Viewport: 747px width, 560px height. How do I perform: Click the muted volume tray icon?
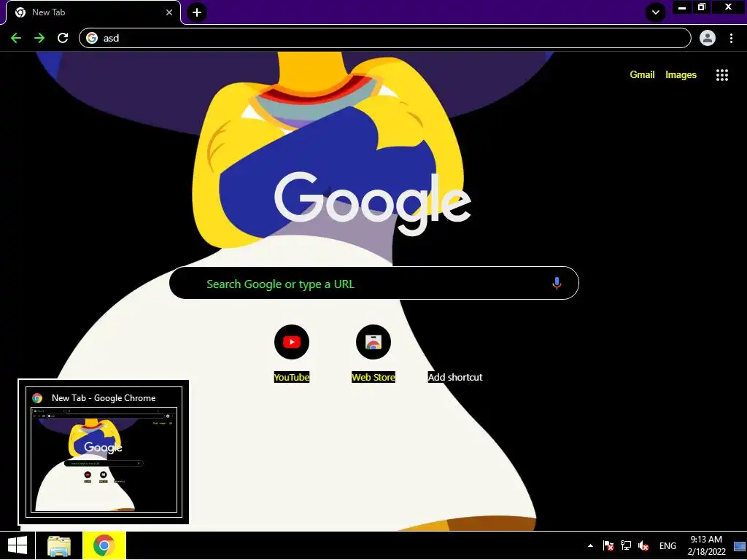click(x=643, y=545)
